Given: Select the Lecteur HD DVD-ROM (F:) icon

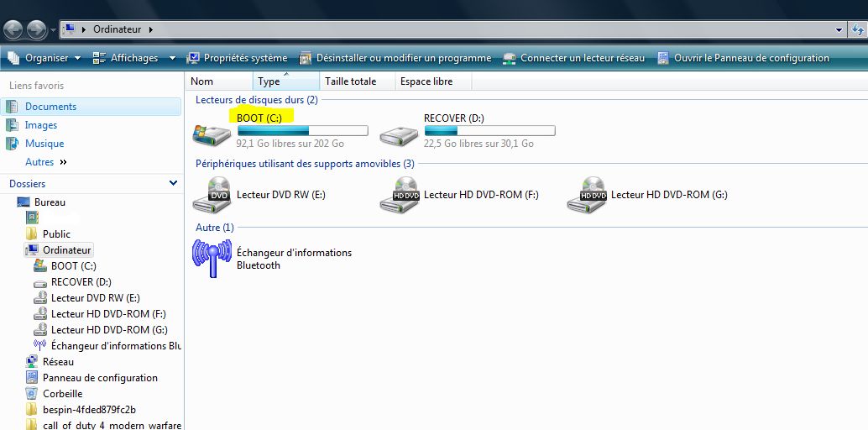Looking at the screenshot, I should point(399,195).
